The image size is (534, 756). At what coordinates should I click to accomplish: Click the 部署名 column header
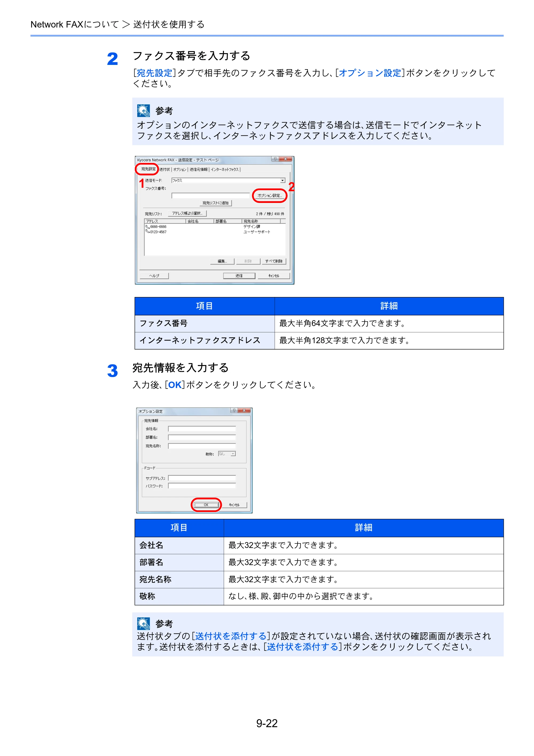(x=227, y=221)
